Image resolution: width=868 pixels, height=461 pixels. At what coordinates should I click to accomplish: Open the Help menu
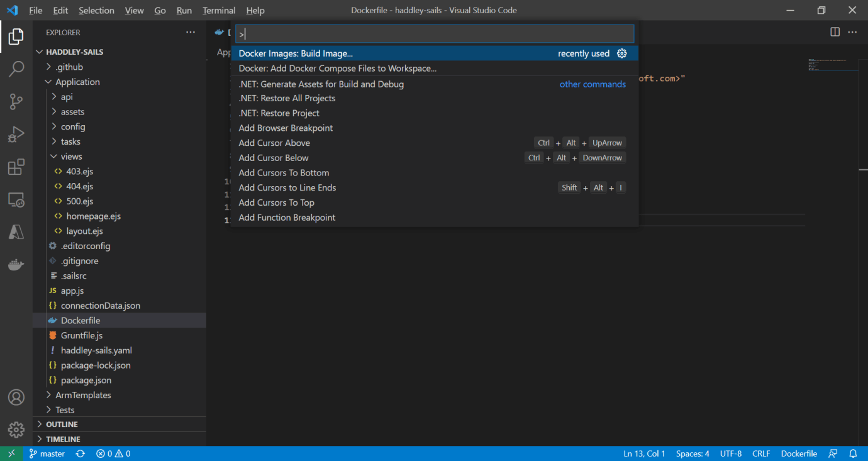(255, 10)
